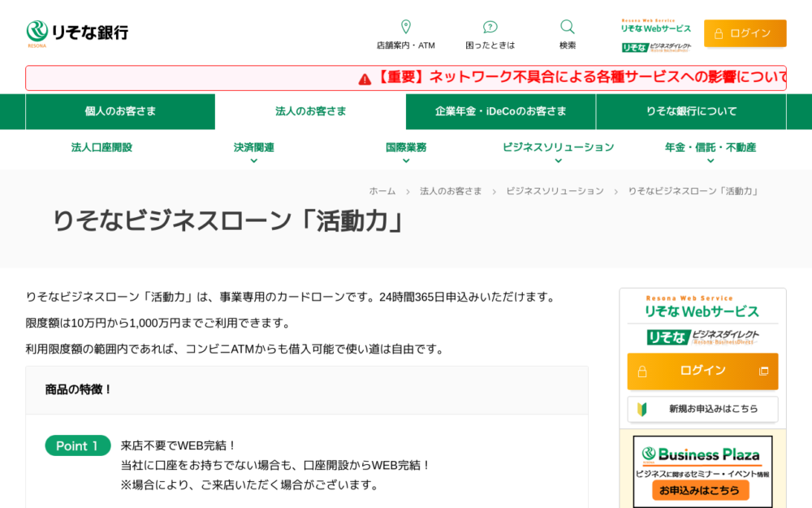Select the りそな銀行について tab
Screen dimensions: 812x508
(690, 111)
